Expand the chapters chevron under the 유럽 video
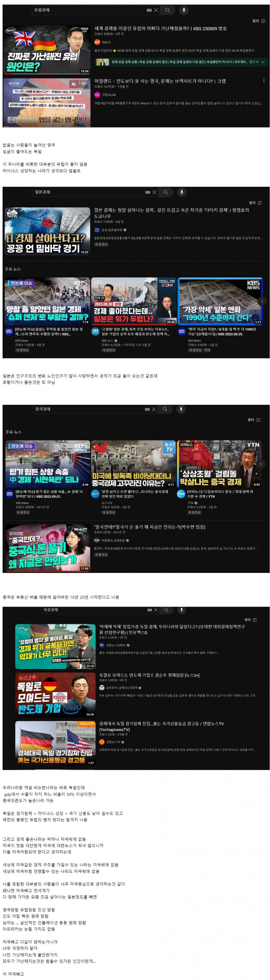 [262, 62]
